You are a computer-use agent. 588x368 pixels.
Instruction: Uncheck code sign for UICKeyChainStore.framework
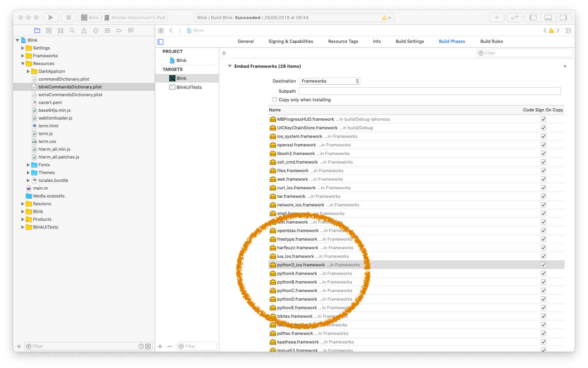tap(543, 128)
